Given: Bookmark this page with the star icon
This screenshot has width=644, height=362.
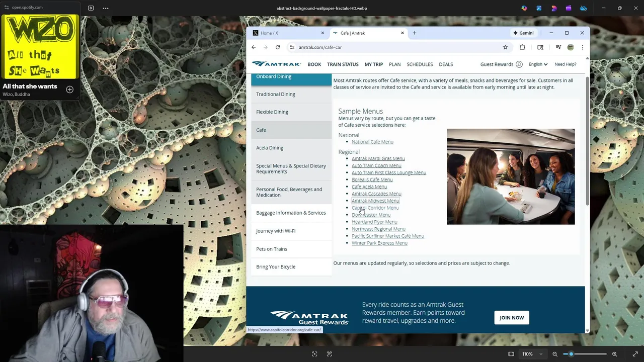Looking at the screenshot, I should click(505, 47).
